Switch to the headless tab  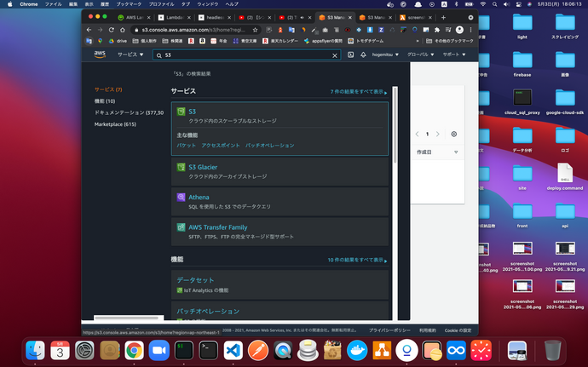[213, 18]
